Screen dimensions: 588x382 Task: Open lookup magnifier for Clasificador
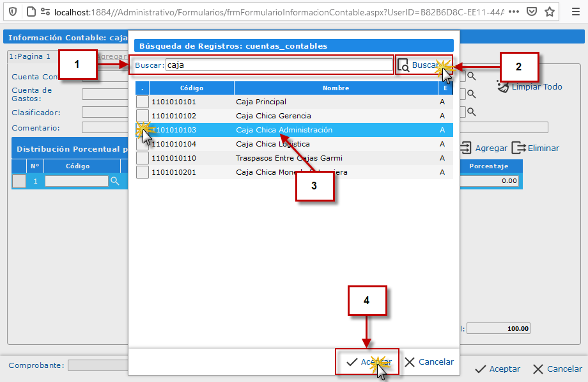[x=472, y=112]
